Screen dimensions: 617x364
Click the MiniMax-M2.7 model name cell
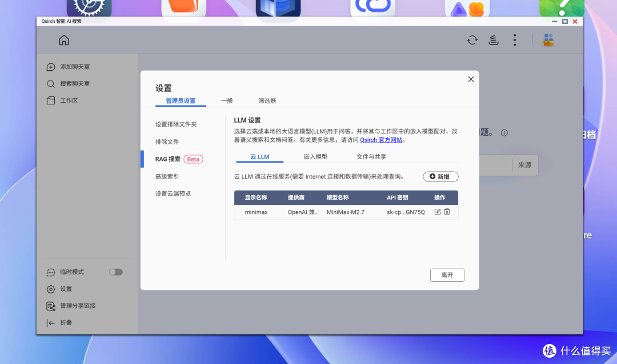click(346, 212)
